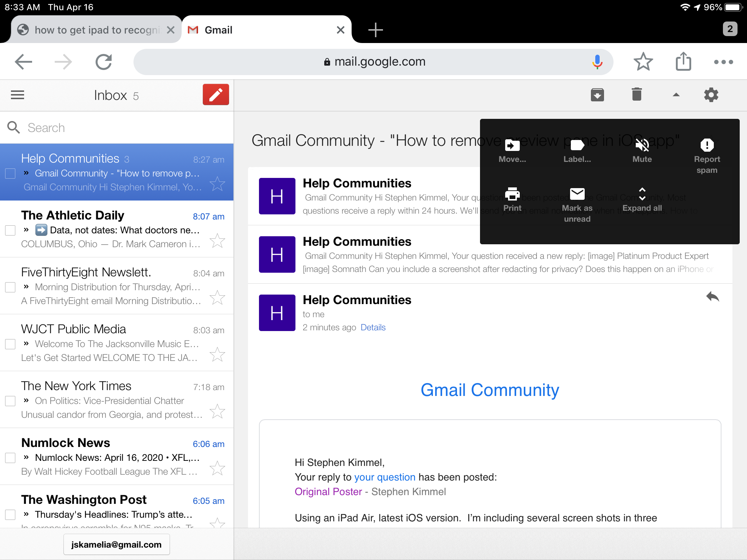
Task: Archive the open conversation
Action: pyautogui.click(x=597, y=95)
